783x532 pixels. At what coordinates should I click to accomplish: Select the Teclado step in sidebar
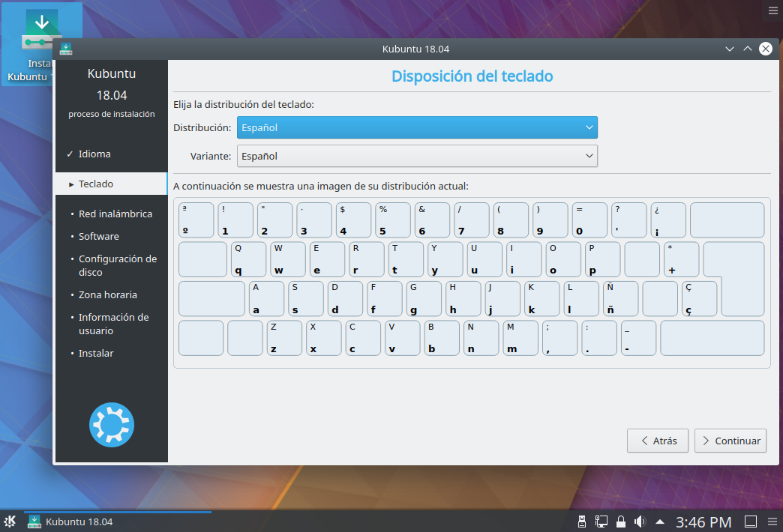coord(111,184)
